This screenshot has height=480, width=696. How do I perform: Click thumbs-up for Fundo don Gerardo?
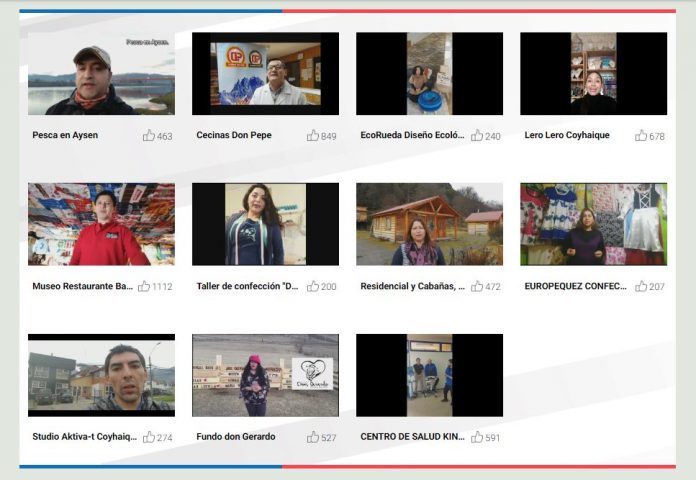pos(313,437)
